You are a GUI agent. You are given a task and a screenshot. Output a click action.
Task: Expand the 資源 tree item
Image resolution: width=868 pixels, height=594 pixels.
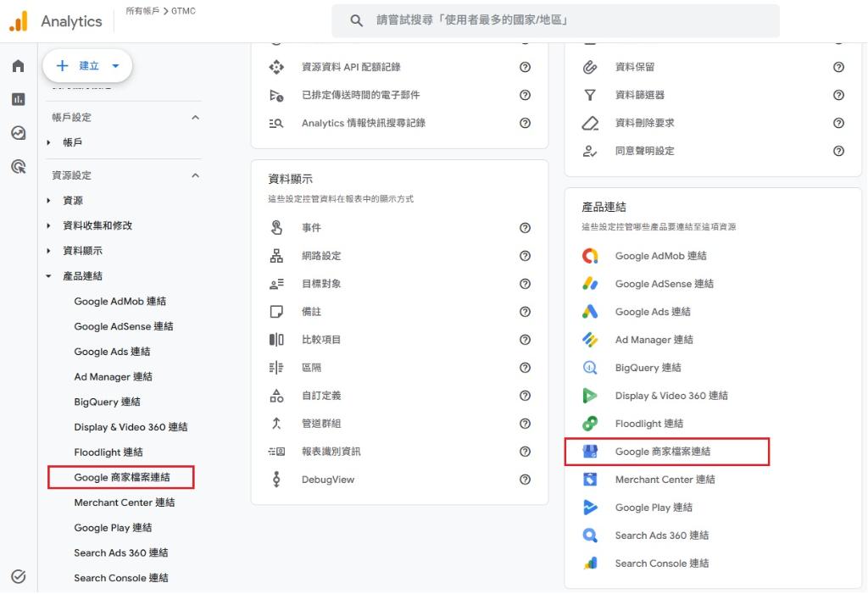[48, 200]
